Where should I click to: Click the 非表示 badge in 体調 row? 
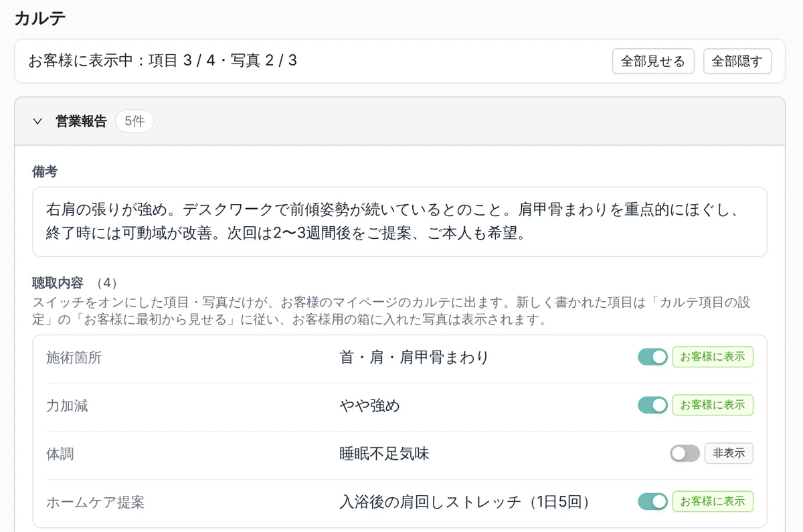pyautogui.click(x=729, y=454)
